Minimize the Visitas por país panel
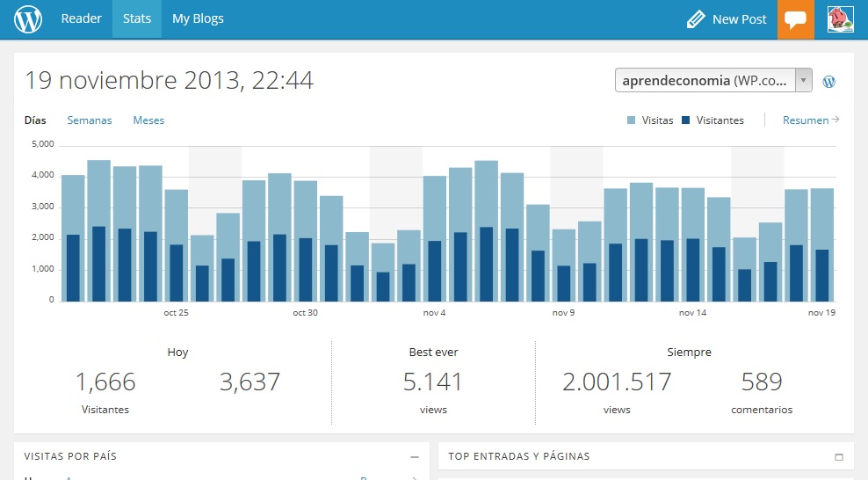Image resolution: width=868 pixels, height=480 pixels. tap(414, 457)
